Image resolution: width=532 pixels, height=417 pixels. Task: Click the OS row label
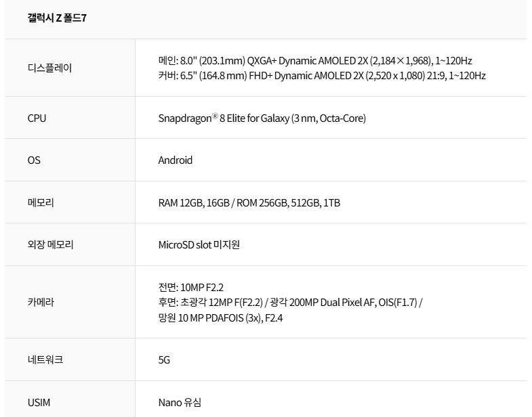[34, 160]
